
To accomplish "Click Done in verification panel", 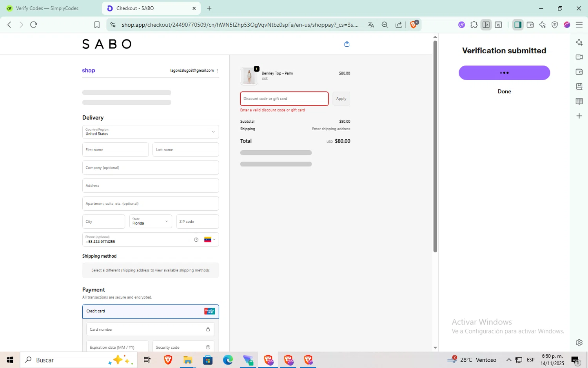I will pos(504,91).
